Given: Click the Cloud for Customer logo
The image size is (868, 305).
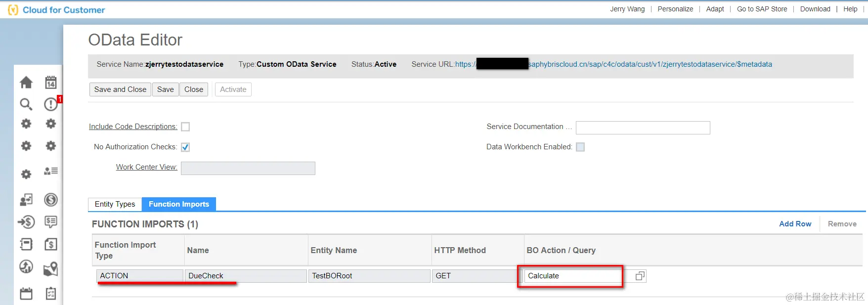Looking at the screenshot, I should click(57, 10).
